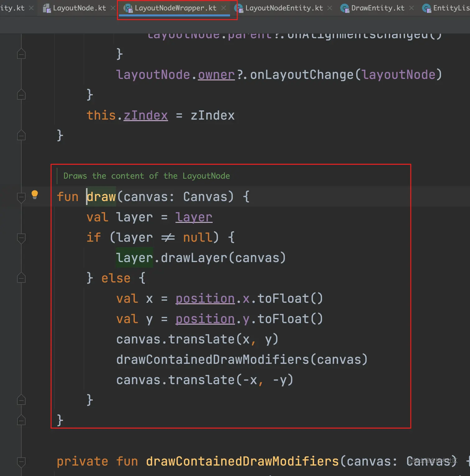
Task: Click the 'draw' function name in its declaration
Action: coord(101,197)
